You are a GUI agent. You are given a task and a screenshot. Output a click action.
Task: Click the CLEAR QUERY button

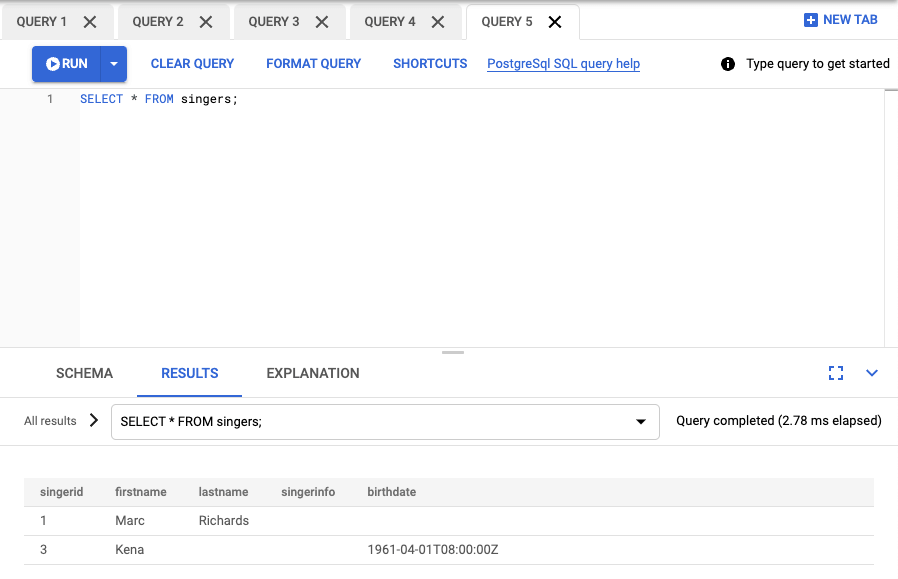192,63
